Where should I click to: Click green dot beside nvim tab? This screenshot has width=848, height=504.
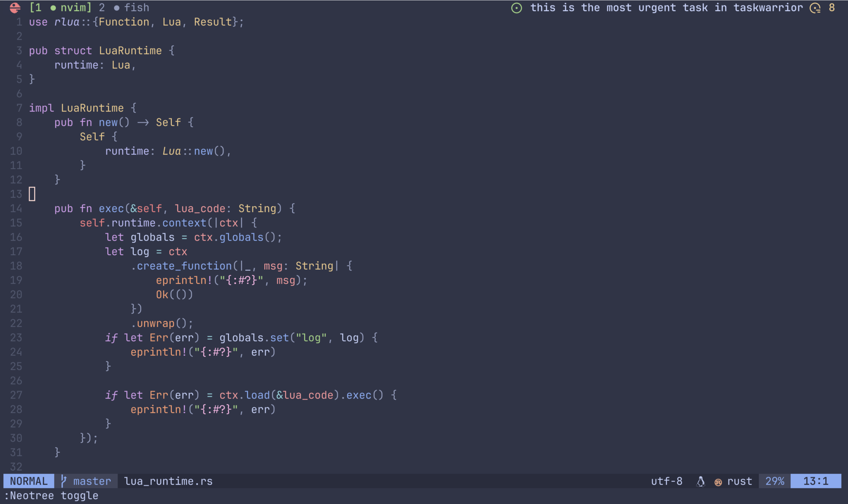click(53, 8)
